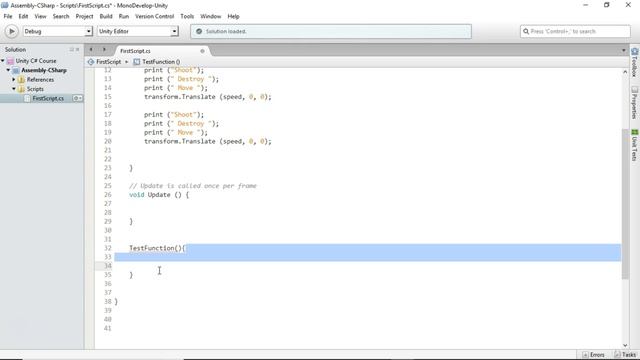Click line number 34 in the gutter
Screen dimensions: 640x360
tap(107, 266)
